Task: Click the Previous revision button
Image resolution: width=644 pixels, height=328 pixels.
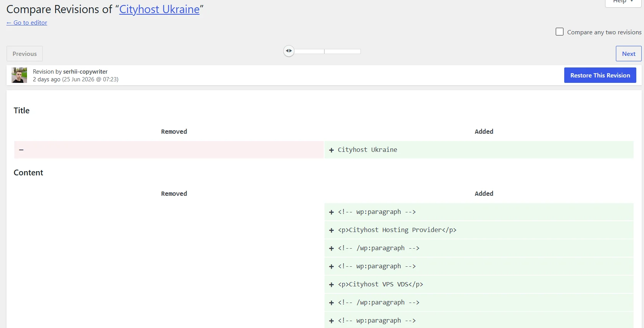Action: coord(25,54)
